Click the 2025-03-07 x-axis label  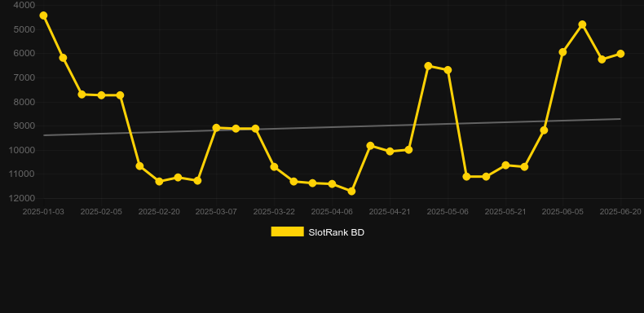click(x=217, y=212)
